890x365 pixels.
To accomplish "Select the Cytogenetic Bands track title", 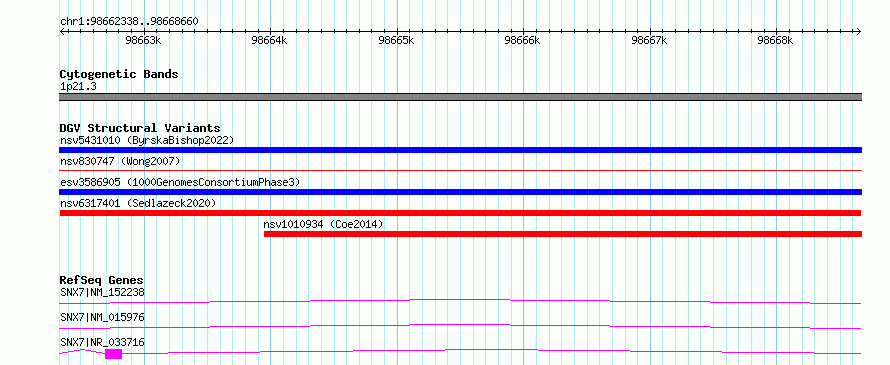I will pos(119,74).
